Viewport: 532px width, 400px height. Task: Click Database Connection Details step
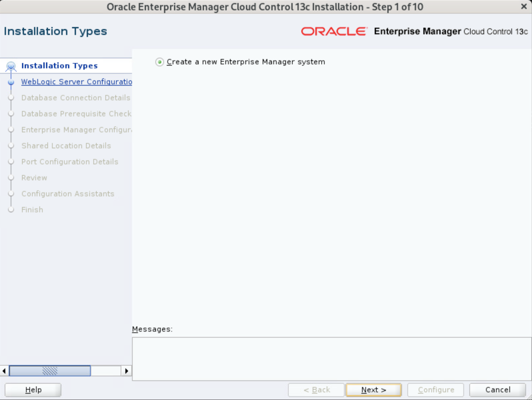pyautogui.click(x=76, y=98)
